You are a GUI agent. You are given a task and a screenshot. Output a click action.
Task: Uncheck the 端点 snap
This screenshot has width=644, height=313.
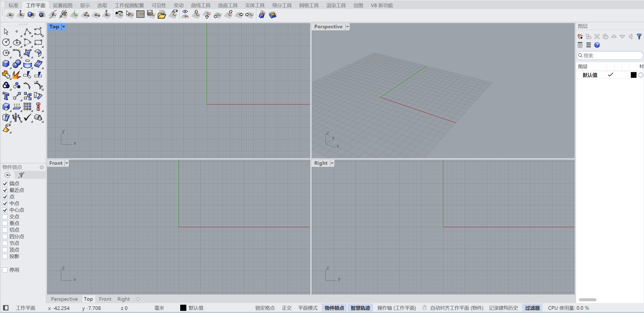pyautogui.click(x=5, y=183)
